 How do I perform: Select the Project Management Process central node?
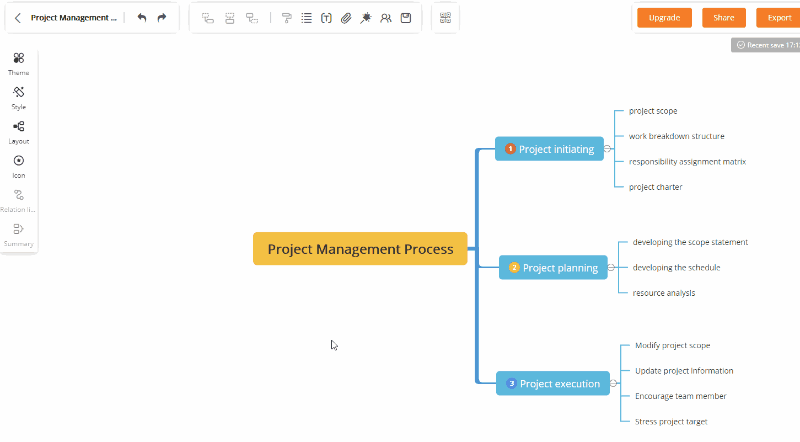tap(360, 249)
